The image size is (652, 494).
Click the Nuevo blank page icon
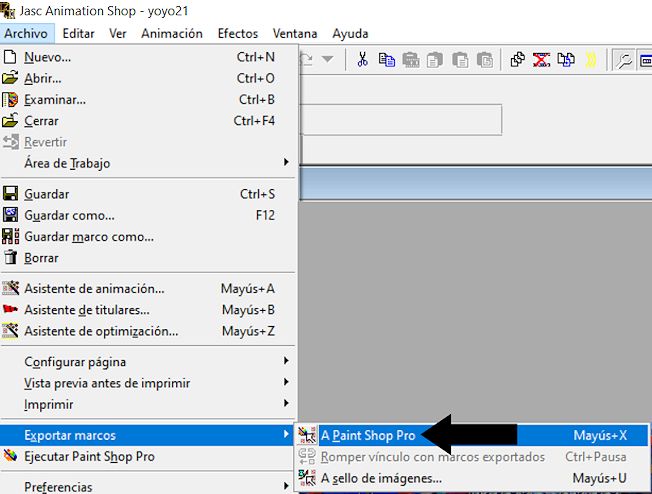coord(10,57)
